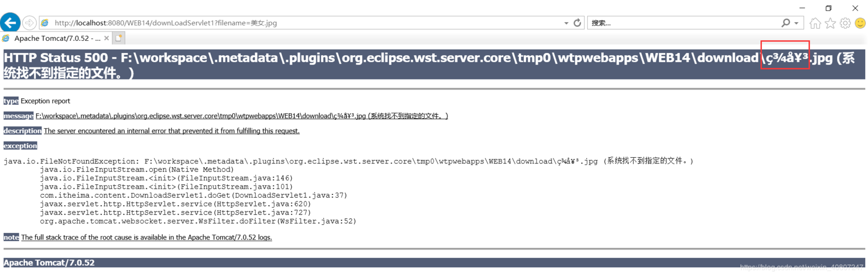Expand the search provider dropdown arrow

pos(796,23)
